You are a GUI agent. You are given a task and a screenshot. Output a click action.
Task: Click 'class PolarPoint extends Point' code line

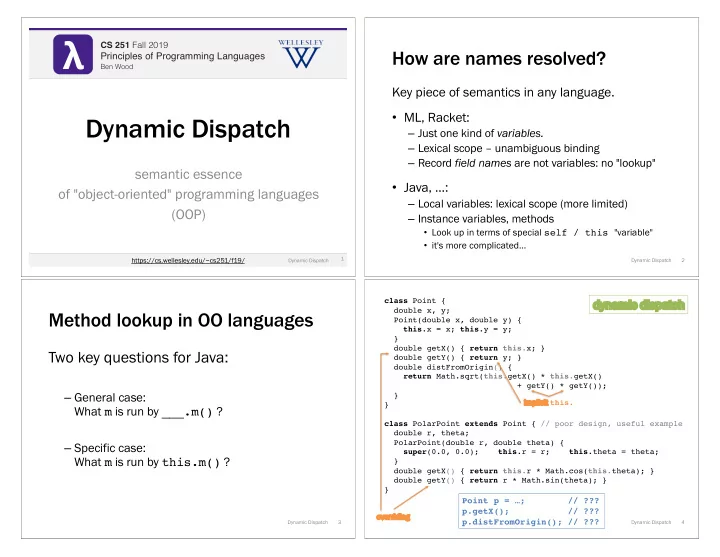[x=460, y=423]
